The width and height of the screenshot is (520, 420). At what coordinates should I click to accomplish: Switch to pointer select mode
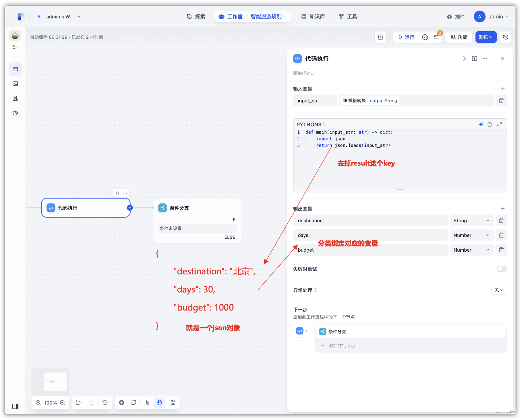(x=147, y=402)
